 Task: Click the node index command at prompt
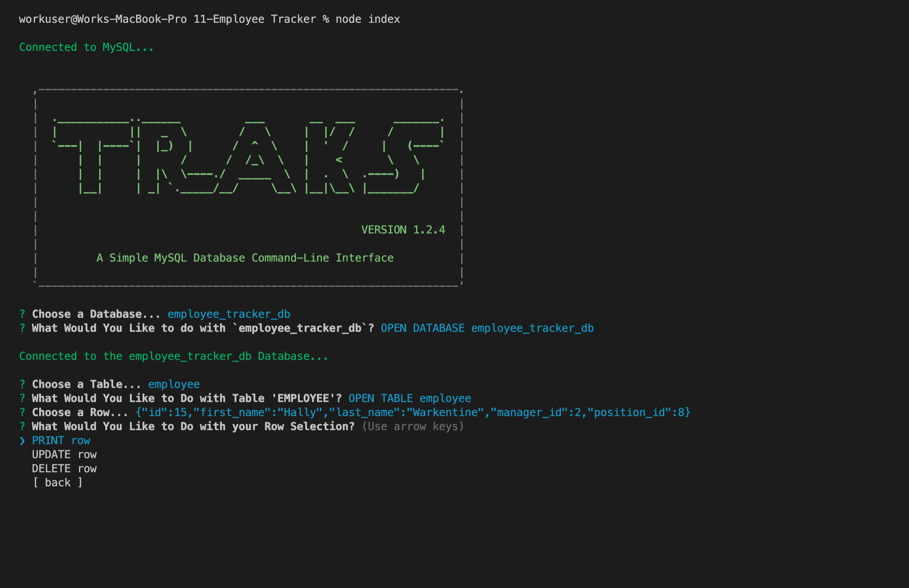[367, 19]
